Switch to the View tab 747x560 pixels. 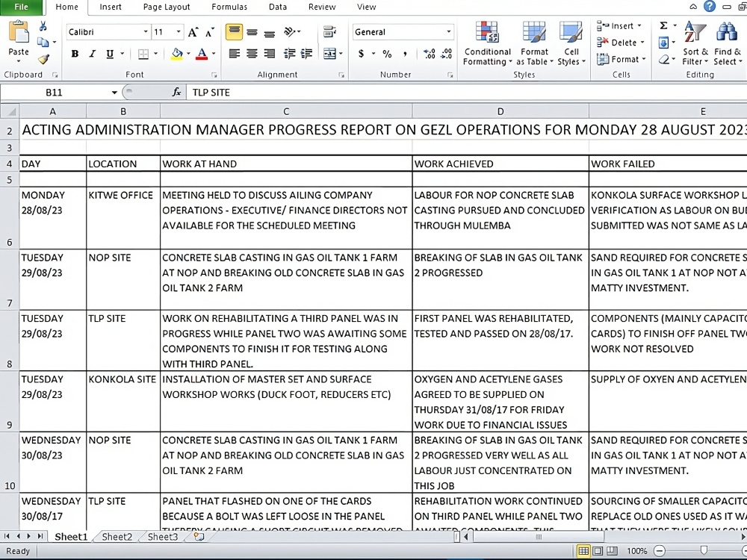pos(366,7)
